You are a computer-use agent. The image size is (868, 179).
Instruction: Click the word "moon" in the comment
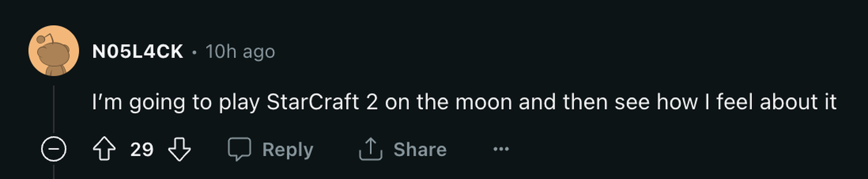pyautogui.click(x=484, y=102)
